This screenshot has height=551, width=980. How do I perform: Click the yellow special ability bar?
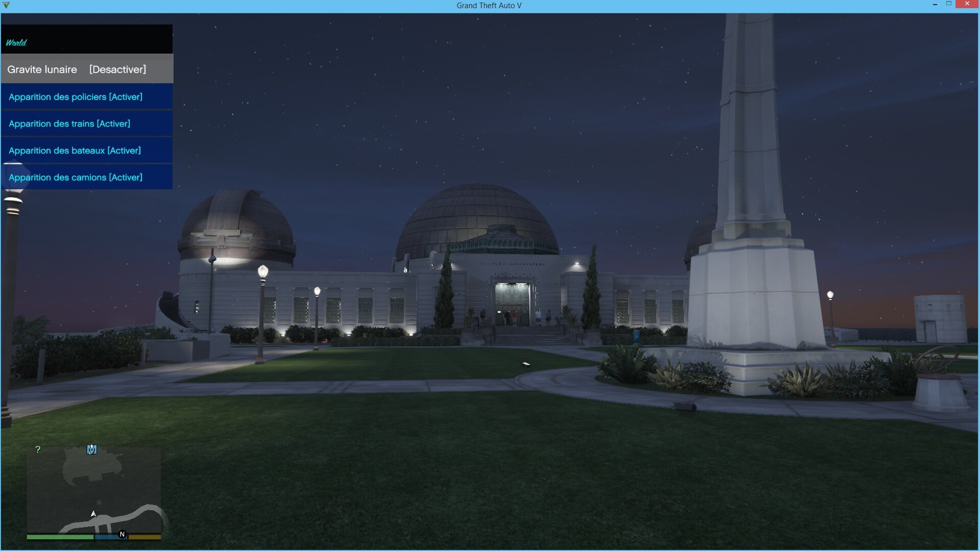(144, 537)
